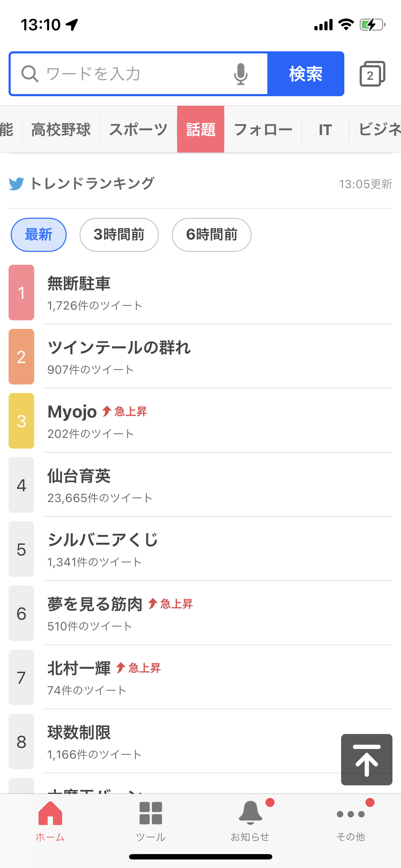The image size is (401, 868).
Task: Open the 無断駐車 trend entry
Action: [200, 293]
